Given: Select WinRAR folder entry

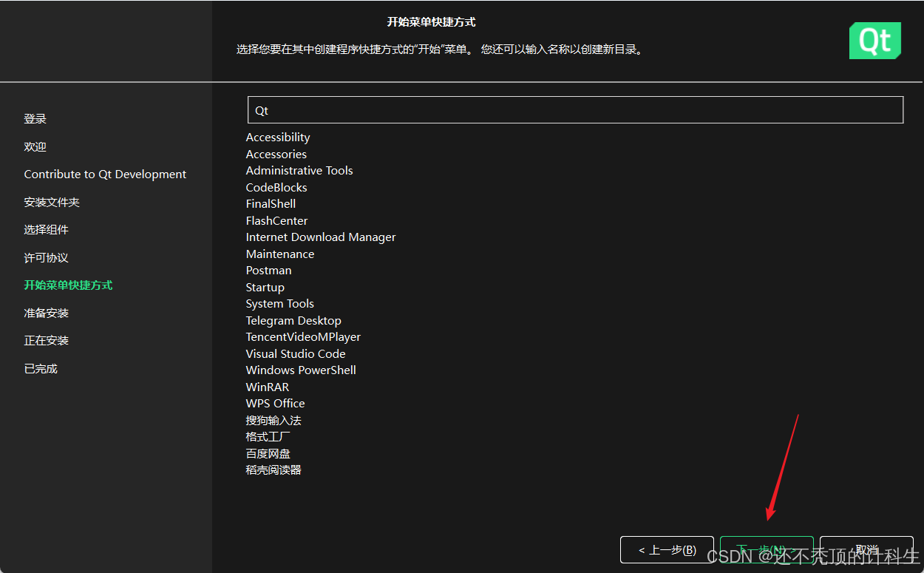Looking at the screenshot, I should coord(268,387).
